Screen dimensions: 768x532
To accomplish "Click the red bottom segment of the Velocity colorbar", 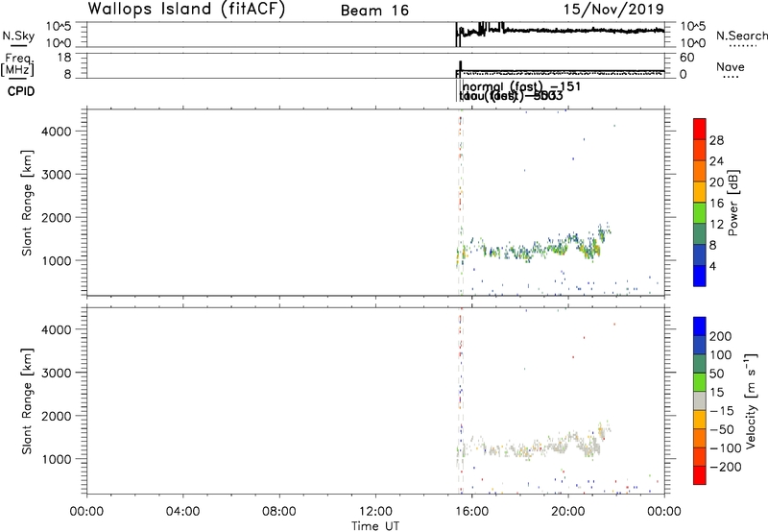I will click(700, 474).
